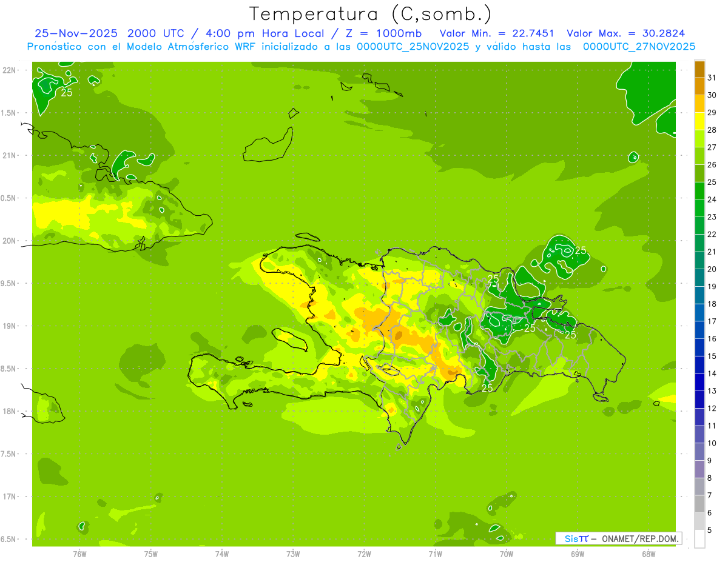Pick the yellow swatch between 28 and 29
This screenshot has height=562, width=728.
coord(699,121)
